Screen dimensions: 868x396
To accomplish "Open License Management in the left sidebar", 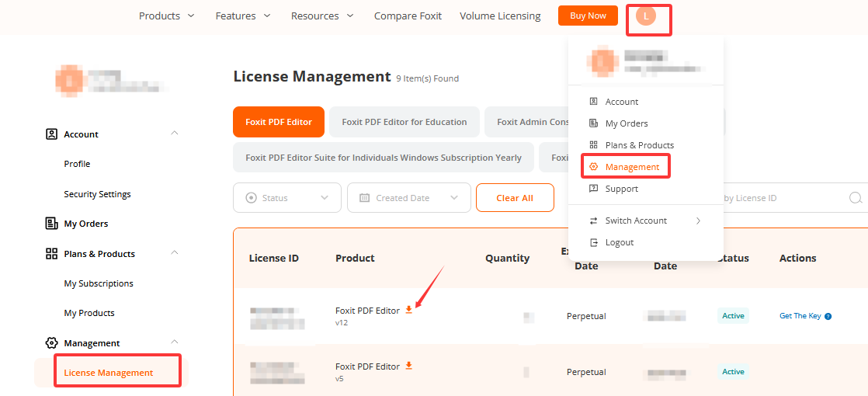I will [109, 373].
